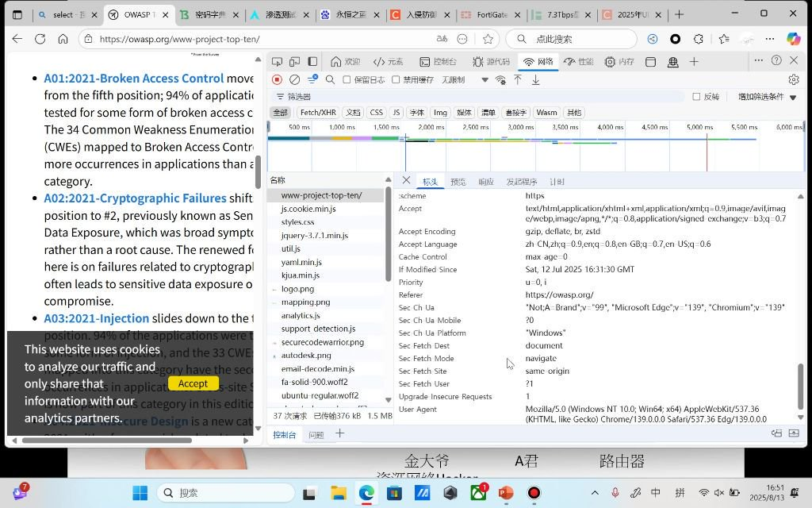
Task: Close the request details pane with X
Action: point(406,180)
